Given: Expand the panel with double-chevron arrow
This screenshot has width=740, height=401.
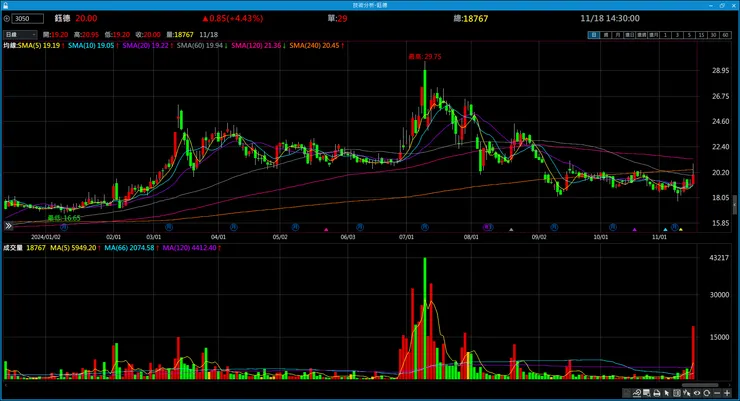Looking at the screenshot, I should pos(8,226).
